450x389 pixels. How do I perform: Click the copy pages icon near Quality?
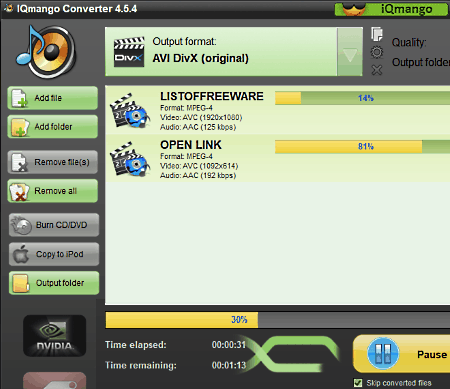pos(377,34)
